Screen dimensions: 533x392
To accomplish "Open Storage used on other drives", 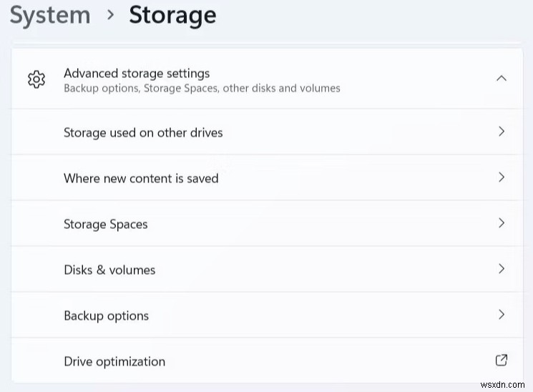I will [143, 132].
